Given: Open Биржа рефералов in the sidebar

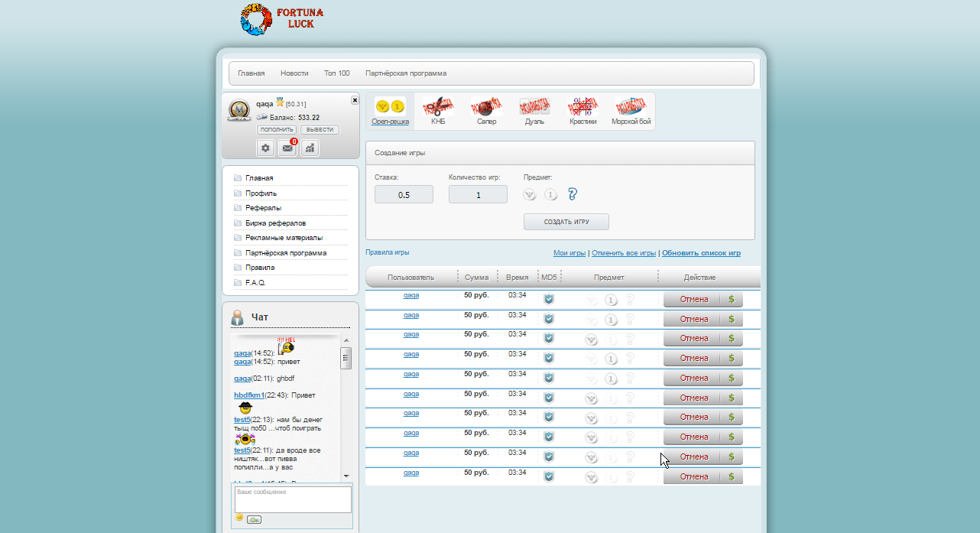Looking at the screenshot, I should coord(275,223).
